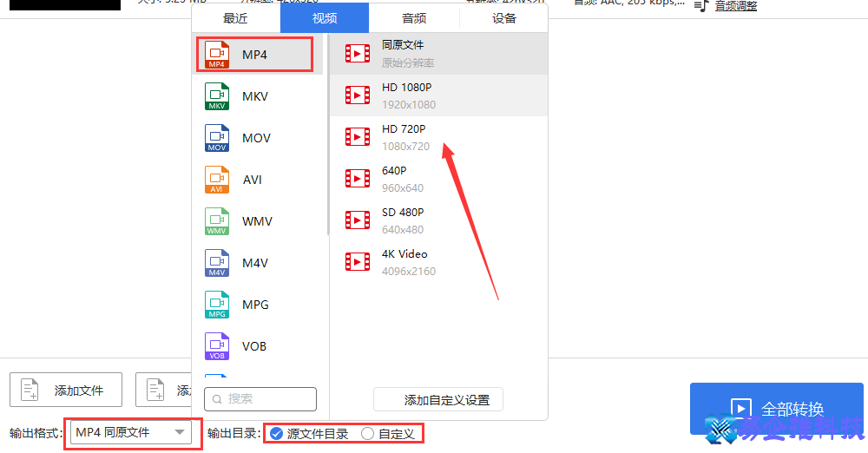Image resolution: width=868 pixels, height=453 pixels.
Task: Select the MP4 format icon
Action: pyautogui.click(x=217, y=55)
